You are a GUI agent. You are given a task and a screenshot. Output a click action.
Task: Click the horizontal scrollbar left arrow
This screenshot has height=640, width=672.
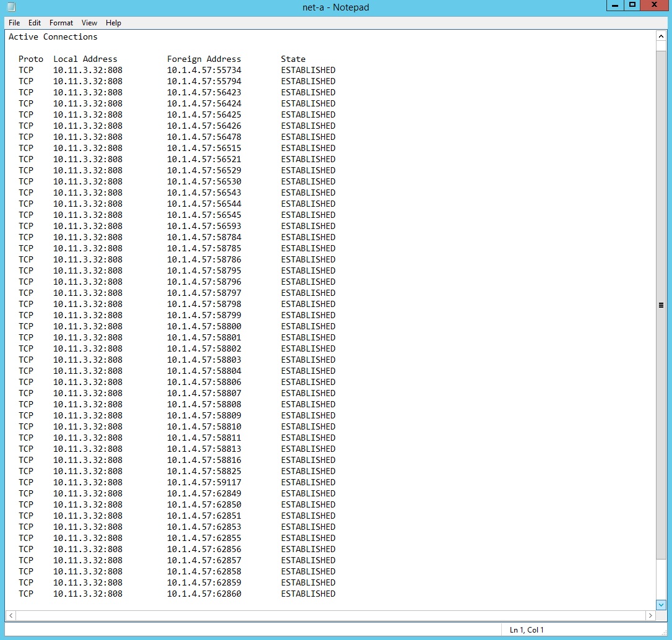(x=11, y=615)
